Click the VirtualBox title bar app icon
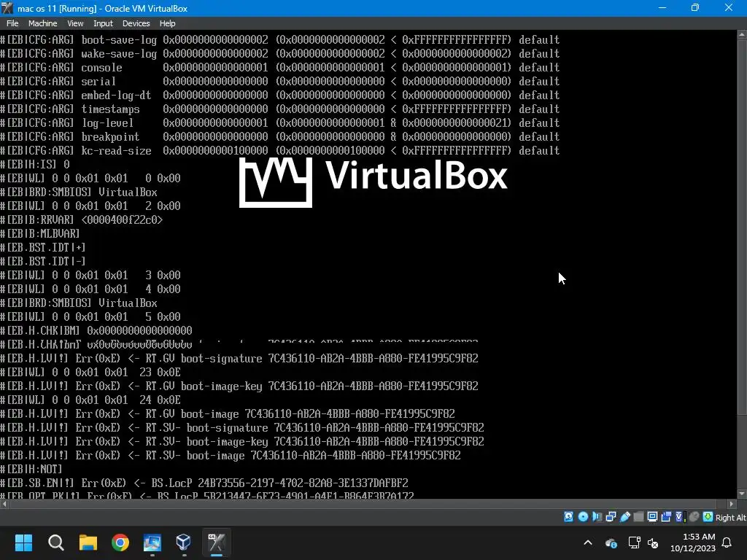 click(x=7, y=8)
